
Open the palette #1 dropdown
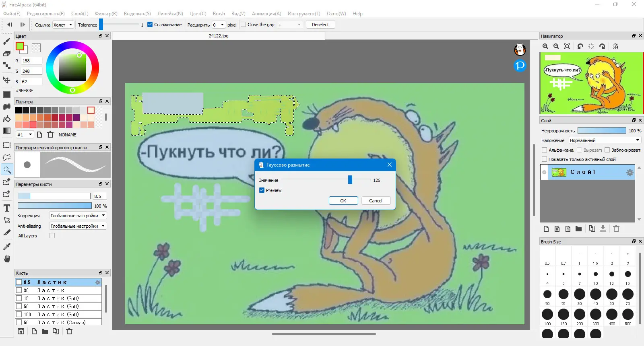[25, 134]
